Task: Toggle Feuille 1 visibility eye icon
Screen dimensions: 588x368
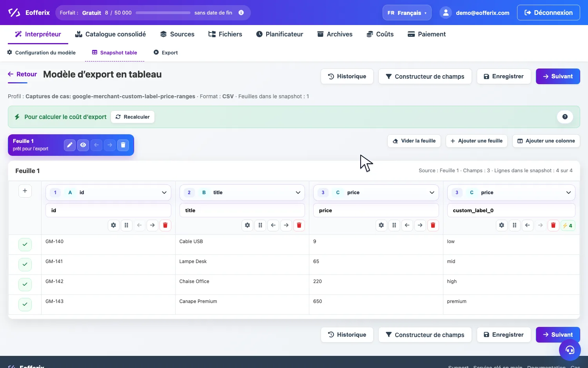Action: tap(83, 145)
